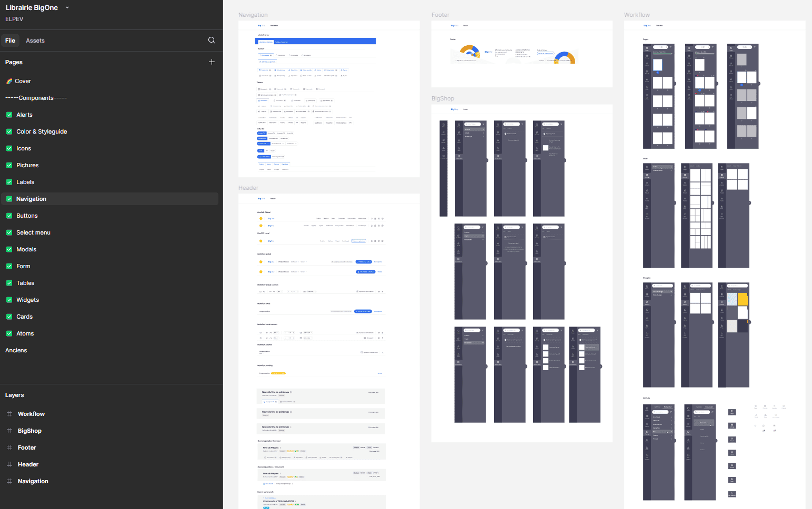Viewport: 812px width, 509px height.
Task: Switch to the Assets tab
Action: tap(35, 40)
